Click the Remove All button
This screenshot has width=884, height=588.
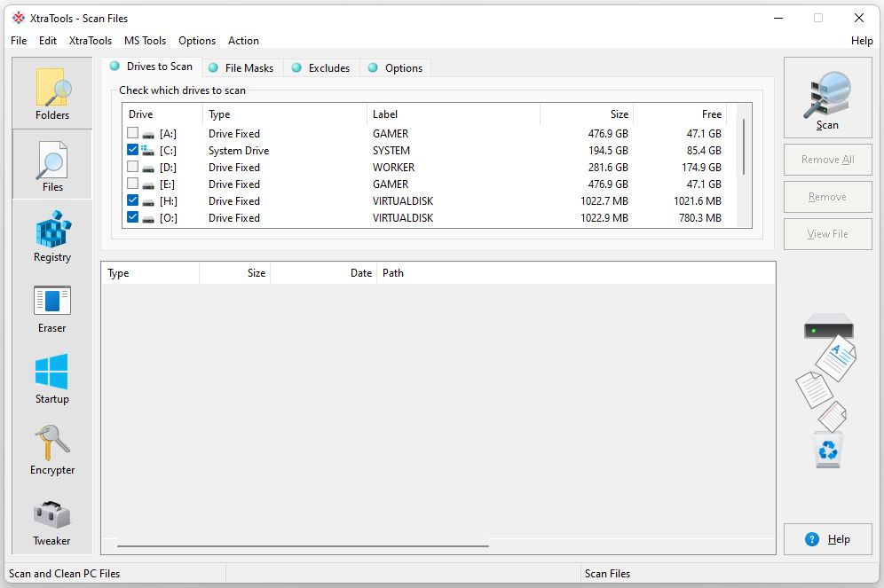827,160
